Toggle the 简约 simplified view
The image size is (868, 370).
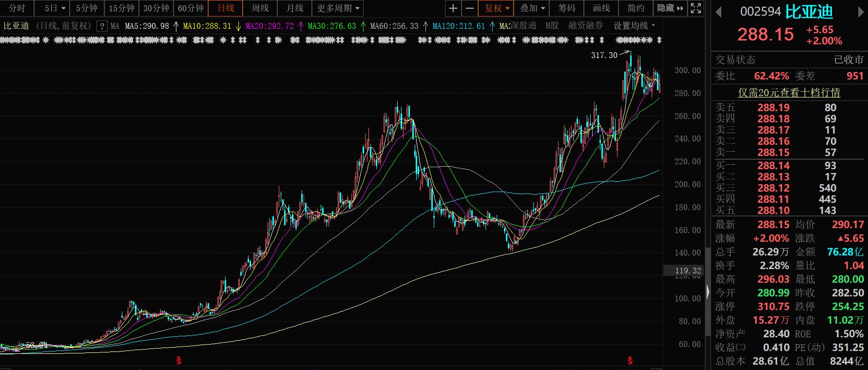636,8
